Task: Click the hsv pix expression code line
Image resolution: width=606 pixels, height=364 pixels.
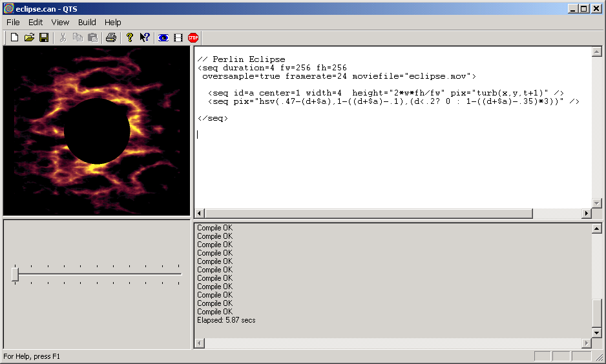Action: pos(393,101)
